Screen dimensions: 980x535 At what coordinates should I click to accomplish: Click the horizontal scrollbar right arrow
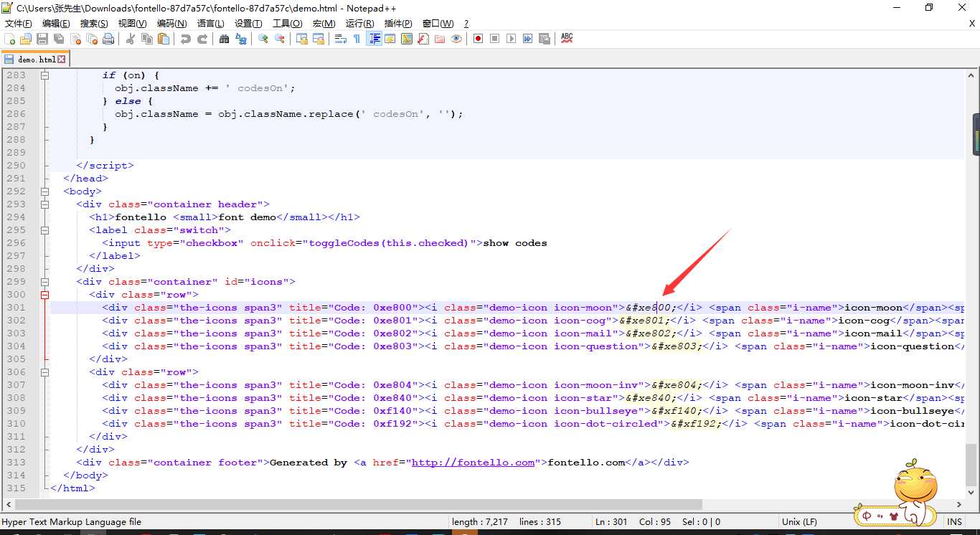(960, 504)
